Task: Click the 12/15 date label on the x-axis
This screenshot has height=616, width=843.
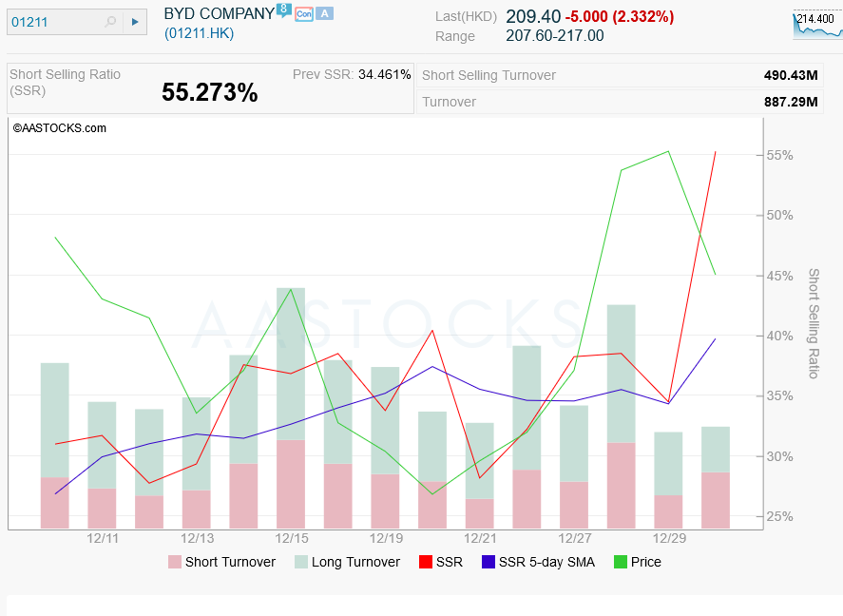Action: (292, 538)
